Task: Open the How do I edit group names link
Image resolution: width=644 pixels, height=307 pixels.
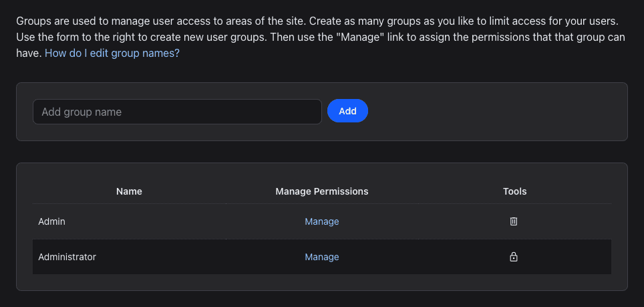Action: [112, 54]
